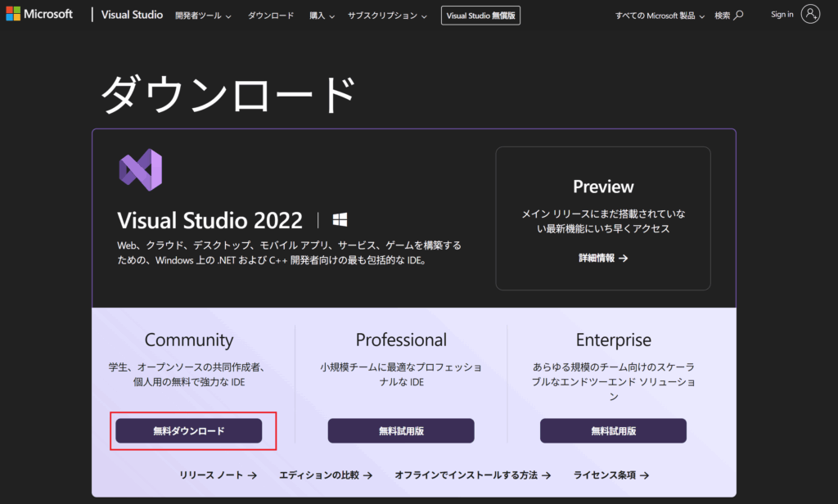Click the purple Visual Studio logo
This screenshot has width=838, height=504.
141,170
